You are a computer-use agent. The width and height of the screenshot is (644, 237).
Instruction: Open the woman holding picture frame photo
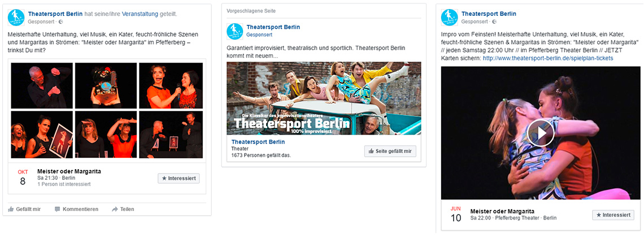tap(42, 134)
